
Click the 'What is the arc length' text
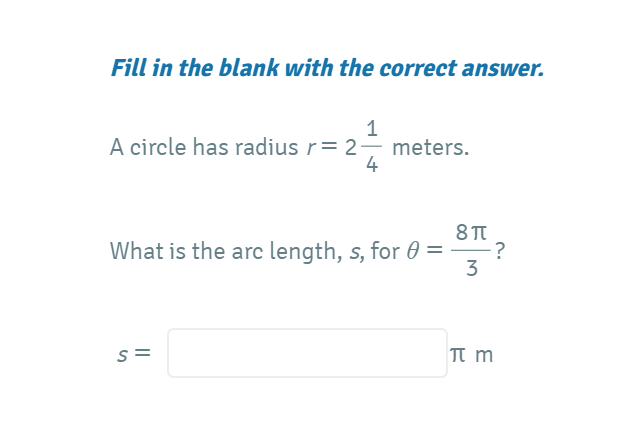coord(226,251)
